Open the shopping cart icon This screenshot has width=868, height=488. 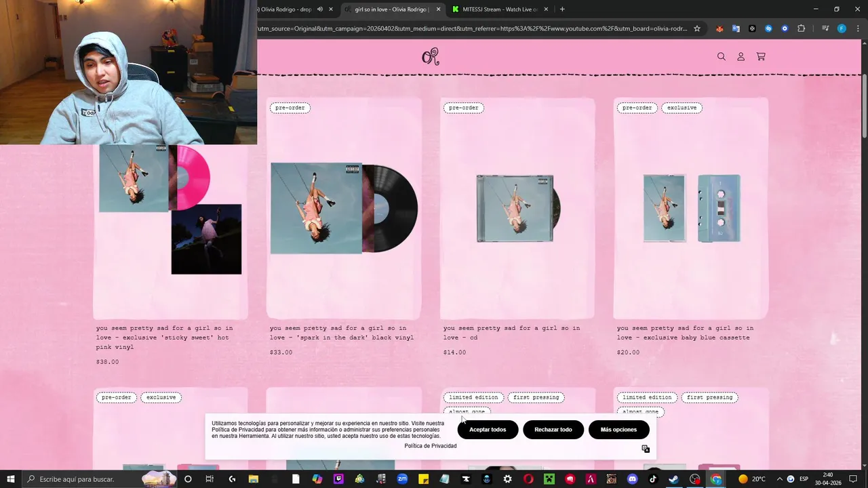point(761,57)
